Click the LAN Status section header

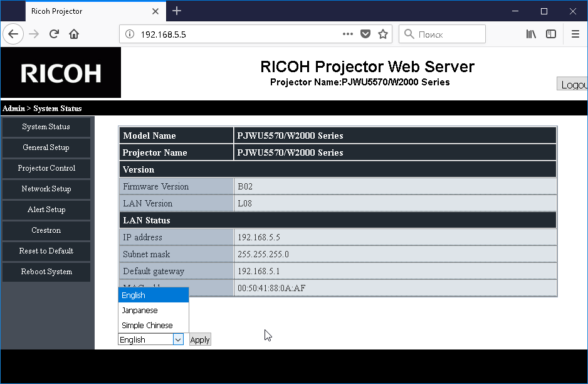coord(337,220)
